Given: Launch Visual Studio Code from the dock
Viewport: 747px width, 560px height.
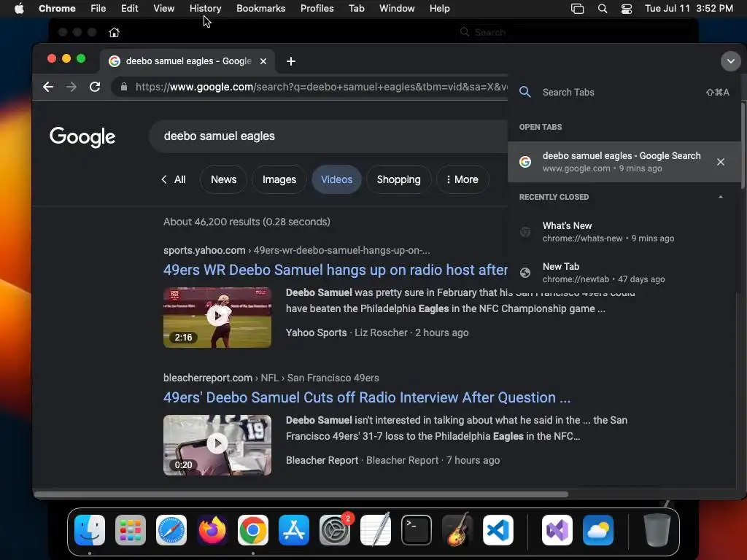Looking at the screenshot, I should point(498,530).
